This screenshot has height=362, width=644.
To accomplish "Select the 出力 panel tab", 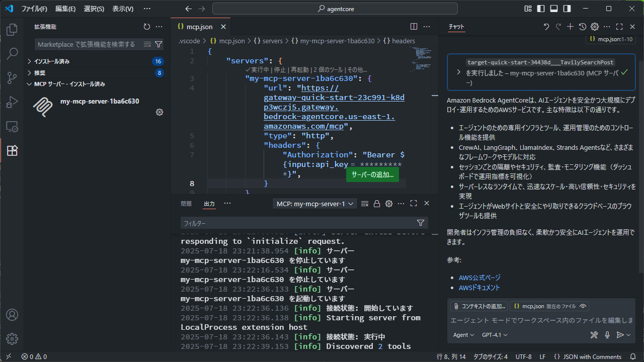I will pos(209,204).
